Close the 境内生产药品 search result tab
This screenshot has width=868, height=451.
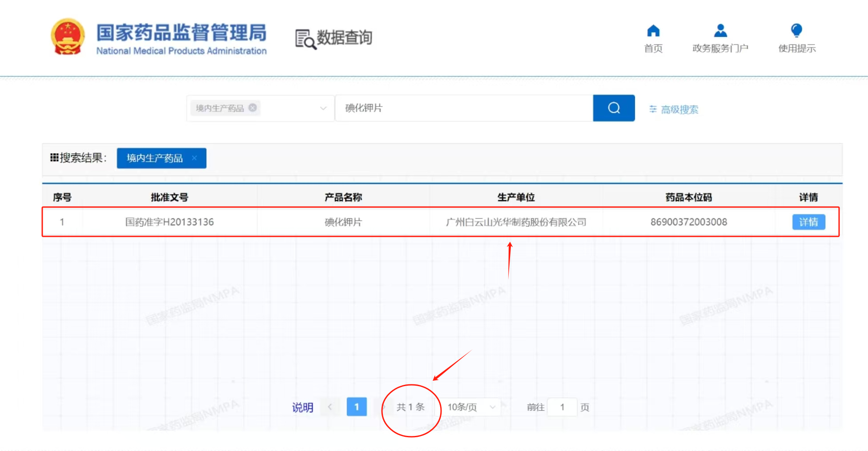(194, 158)
